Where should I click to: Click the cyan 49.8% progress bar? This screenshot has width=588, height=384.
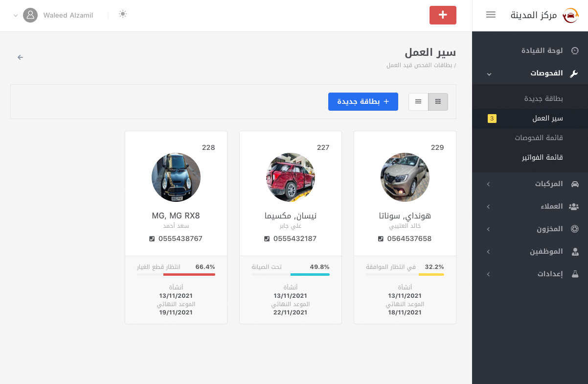pos(310,275)
